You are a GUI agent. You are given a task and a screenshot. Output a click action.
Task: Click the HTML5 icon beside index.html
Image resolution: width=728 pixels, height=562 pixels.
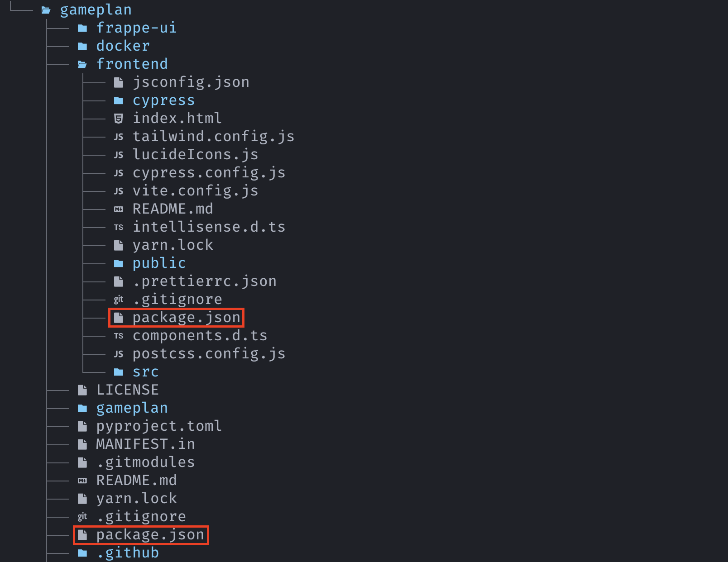coord(119,119)
